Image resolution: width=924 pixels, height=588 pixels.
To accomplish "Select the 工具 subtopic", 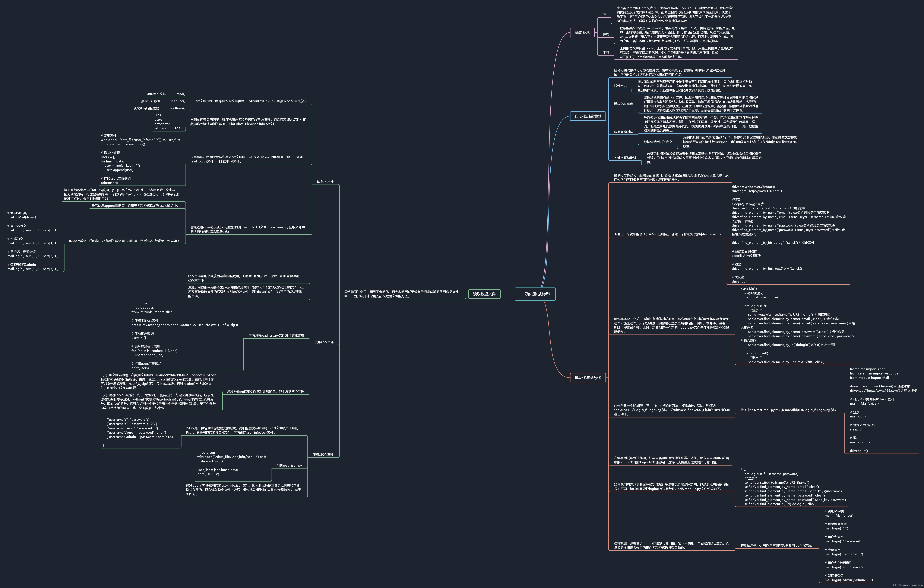I will click(606, 53).
